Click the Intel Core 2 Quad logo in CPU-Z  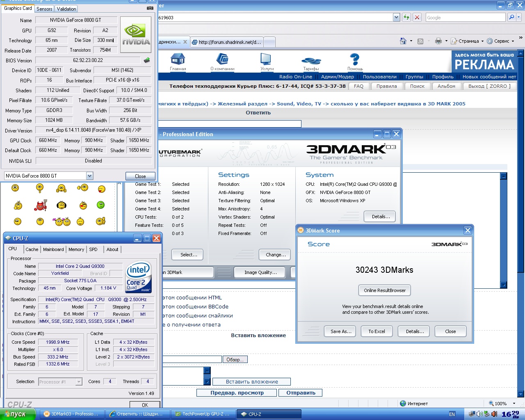tap(138, 277)
